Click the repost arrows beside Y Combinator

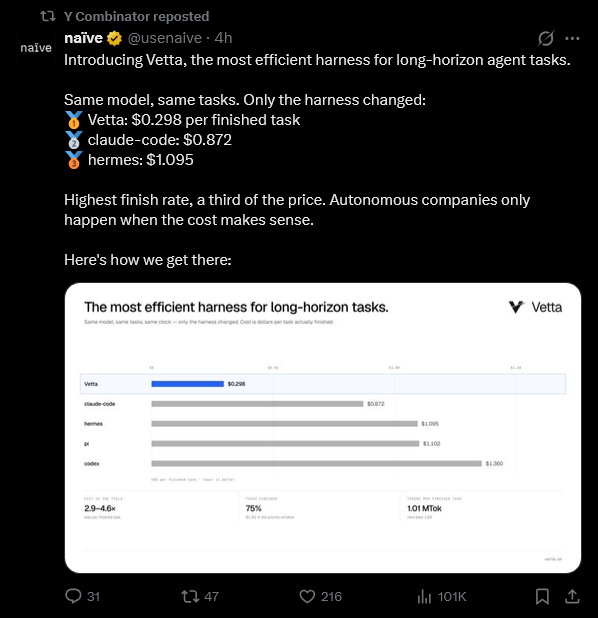48,16
